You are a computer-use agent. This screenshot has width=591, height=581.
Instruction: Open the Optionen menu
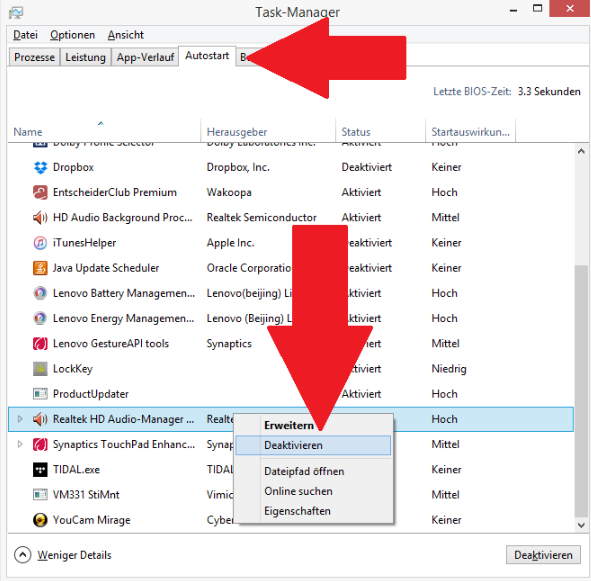point(73,35)
